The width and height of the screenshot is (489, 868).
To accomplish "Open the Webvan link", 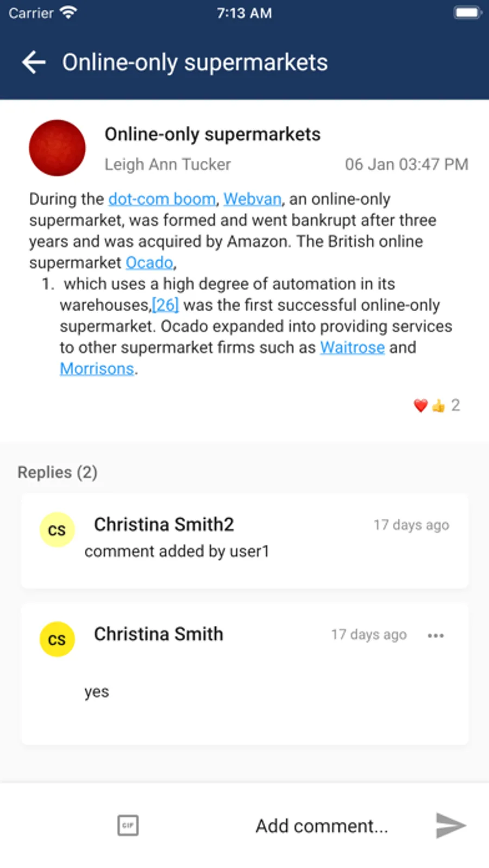I will pos(252,199).
